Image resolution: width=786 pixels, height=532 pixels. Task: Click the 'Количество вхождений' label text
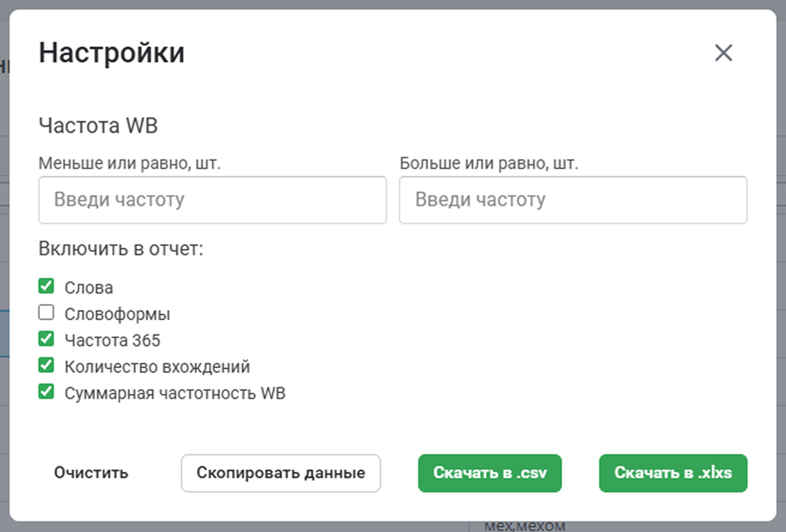coord(158,367)
